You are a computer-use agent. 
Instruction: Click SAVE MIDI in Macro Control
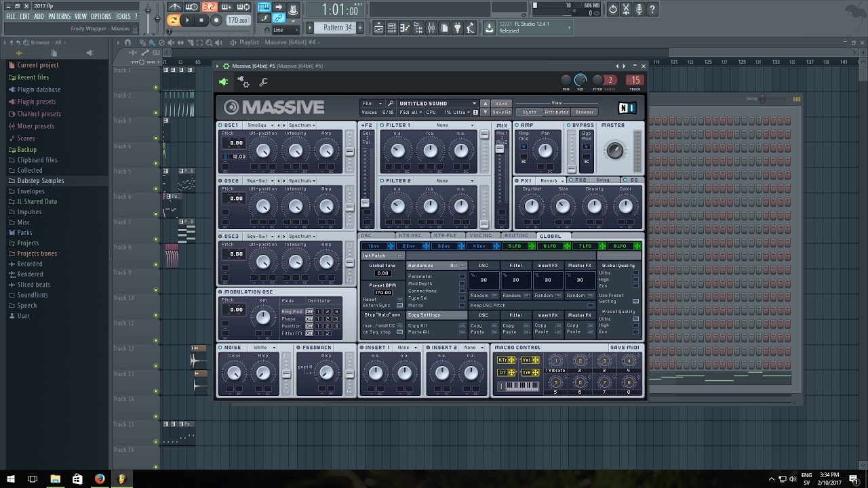pyautogui.click(x=625, y=348)
